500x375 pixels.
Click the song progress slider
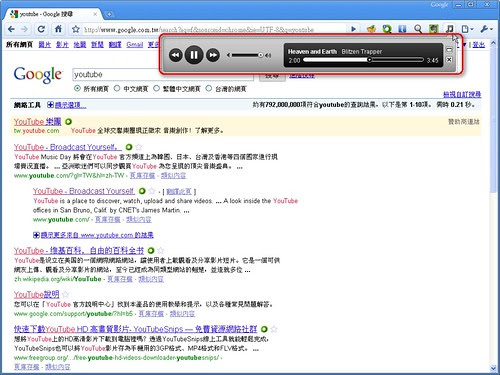tap(364, 60)
